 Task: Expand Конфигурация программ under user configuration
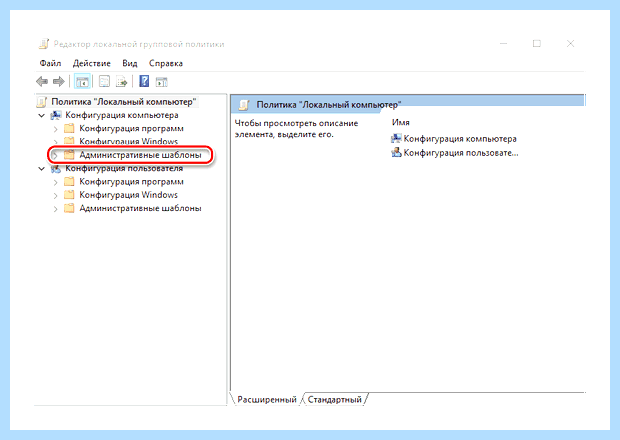(x=55, y=182)
